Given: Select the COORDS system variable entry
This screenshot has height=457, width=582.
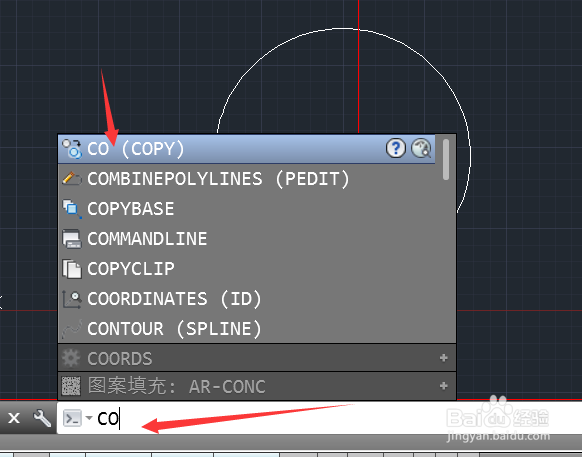Looking at the screenshot, I should [257, 358].
